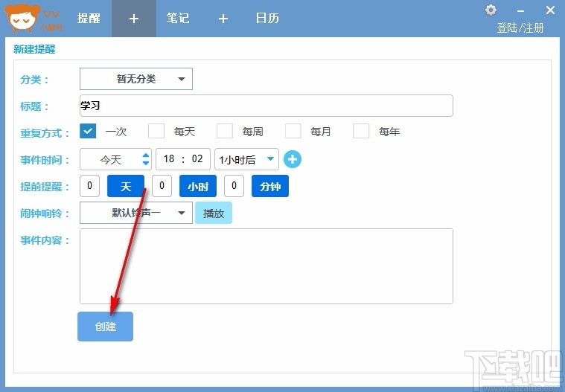Enable 每周 repeat checkbox
Viewport: 565px width, 392px height.
point(225,131)
